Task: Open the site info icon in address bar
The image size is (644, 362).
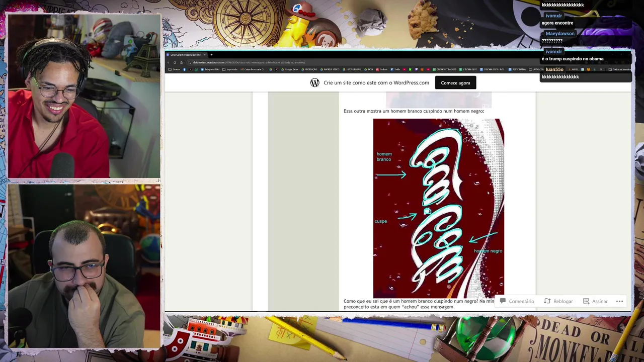Action: click(x=189, y=62)
